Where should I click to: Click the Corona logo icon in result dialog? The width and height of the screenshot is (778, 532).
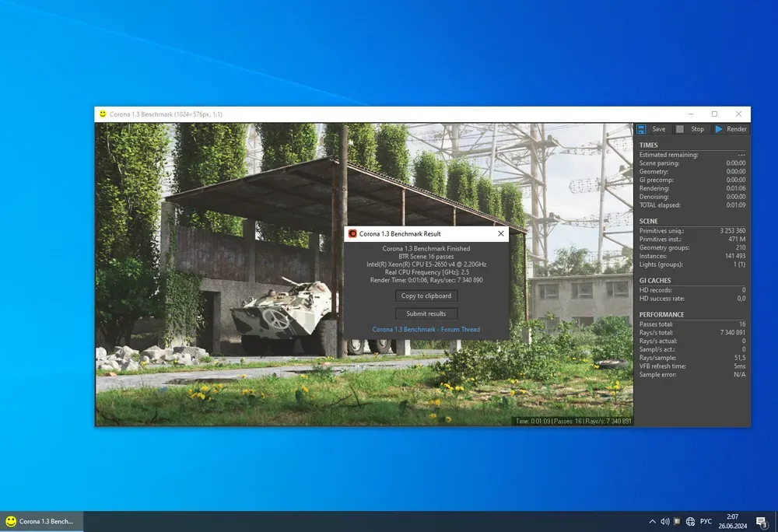pos(352,233)
